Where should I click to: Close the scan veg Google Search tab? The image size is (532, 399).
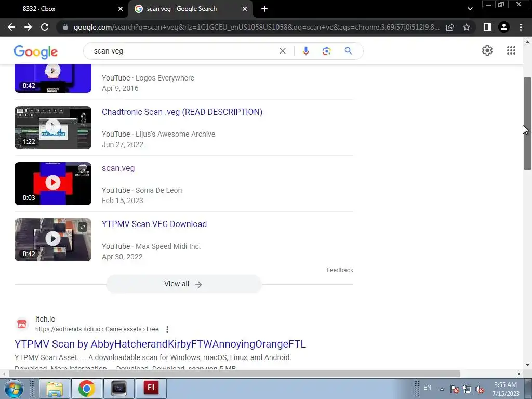(x=245, y=9)
